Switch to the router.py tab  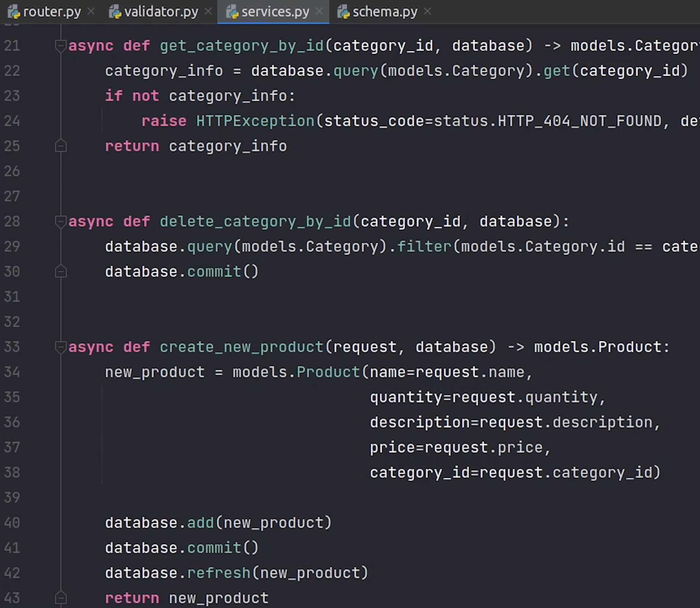click(52, 12)
